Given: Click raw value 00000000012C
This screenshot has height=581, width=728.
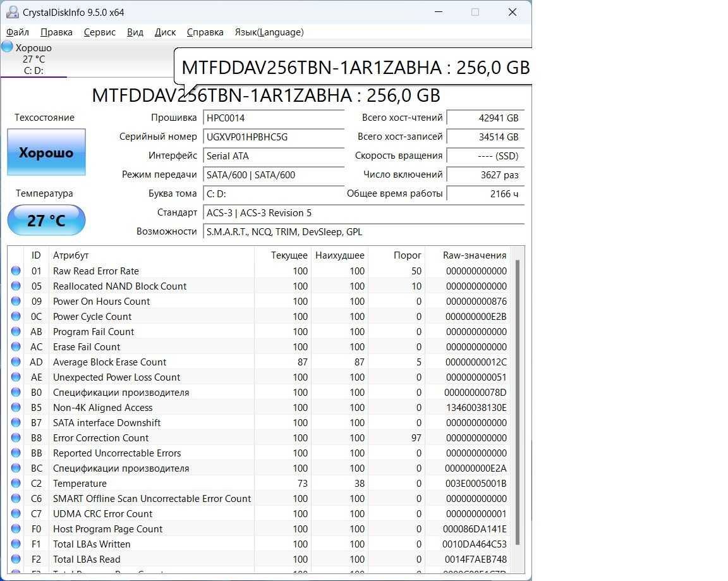Looking at the screenshot, I should [x=476, y=362].
